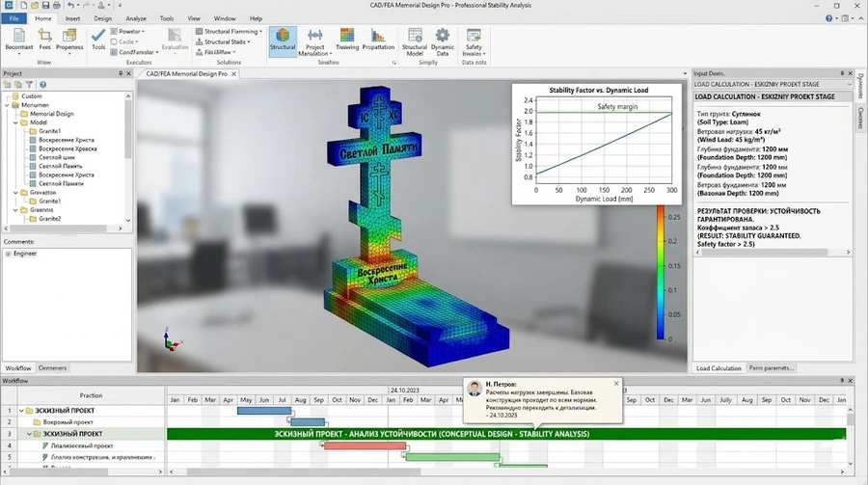Screen dimensions: 868x485
Task: Expand the Engineer comment node
Action: pos(8,254)
